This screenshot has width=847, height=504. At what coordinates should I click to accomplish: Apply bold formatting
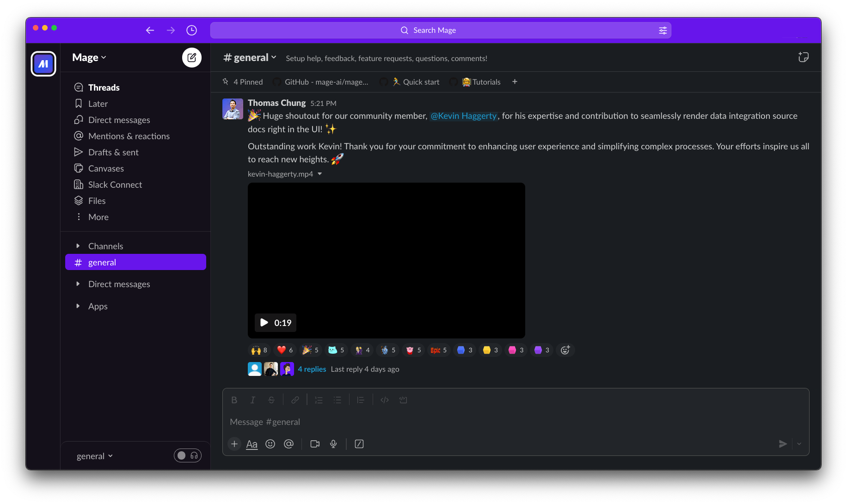click(234, 400)
